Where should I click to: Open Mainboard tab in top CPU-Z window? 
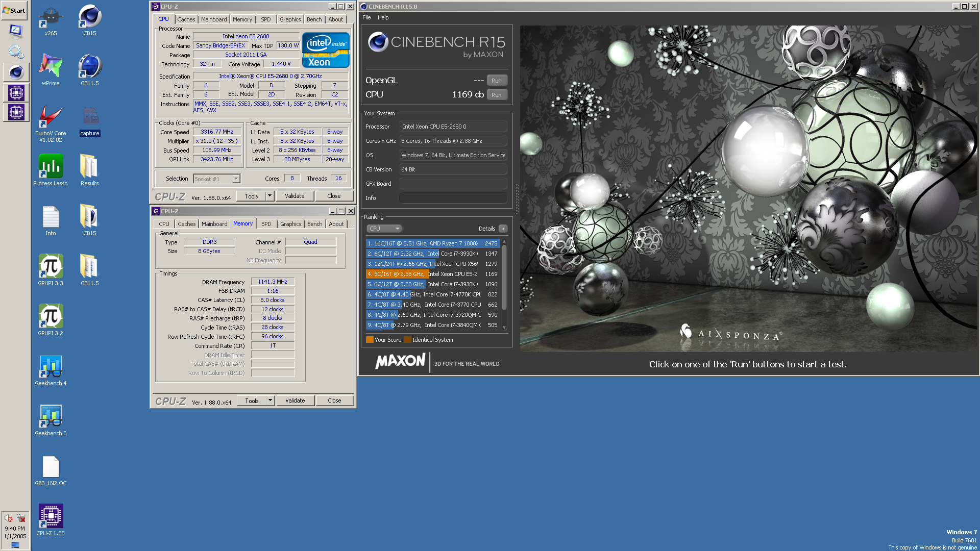[x=214, y=19]
